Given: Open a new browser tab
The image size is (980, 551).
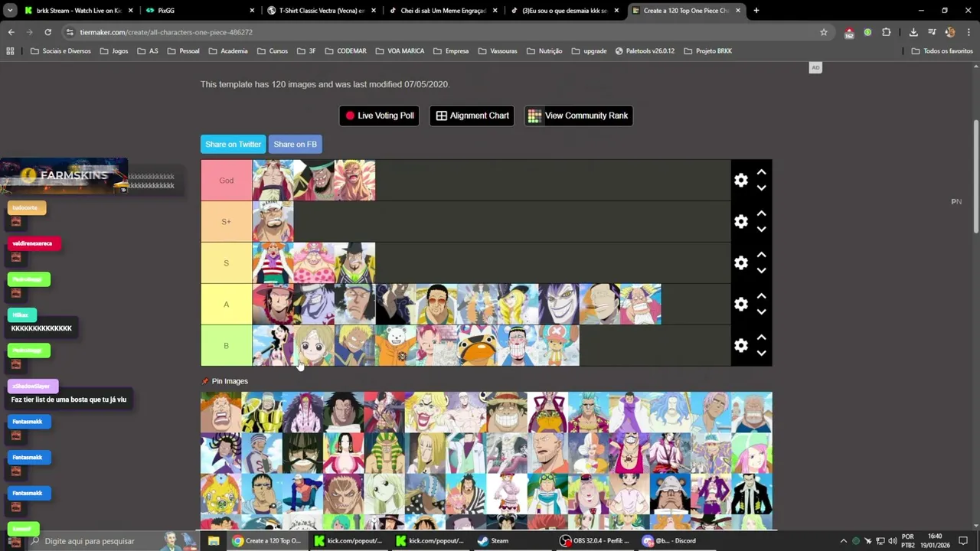Looking at the screenshot, I should tap(756, 11).
